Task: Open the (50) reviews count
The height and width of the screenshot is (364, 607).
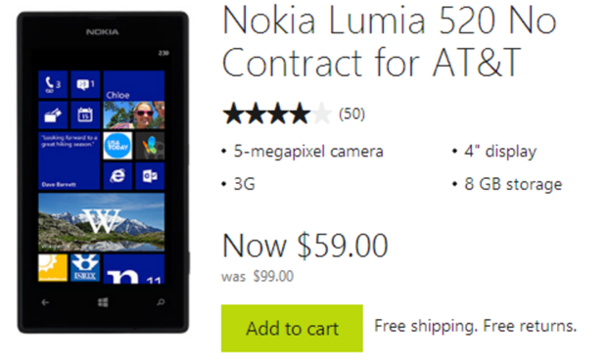Action: tap(351, 114)
